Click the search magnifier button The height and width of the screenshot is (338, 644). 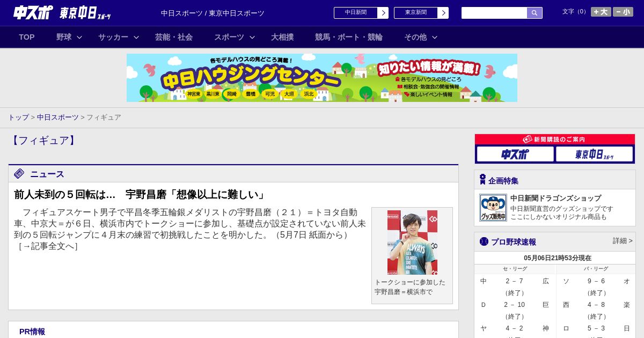(535, 13)
